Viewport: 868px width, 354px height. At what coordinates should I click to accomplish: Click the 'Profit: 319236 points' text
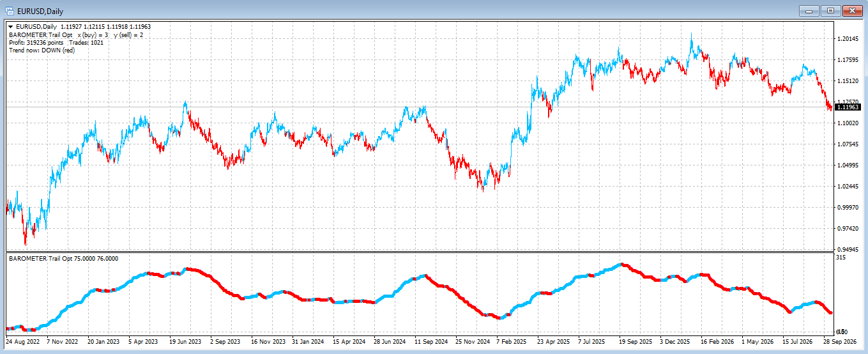pos(36,42)
